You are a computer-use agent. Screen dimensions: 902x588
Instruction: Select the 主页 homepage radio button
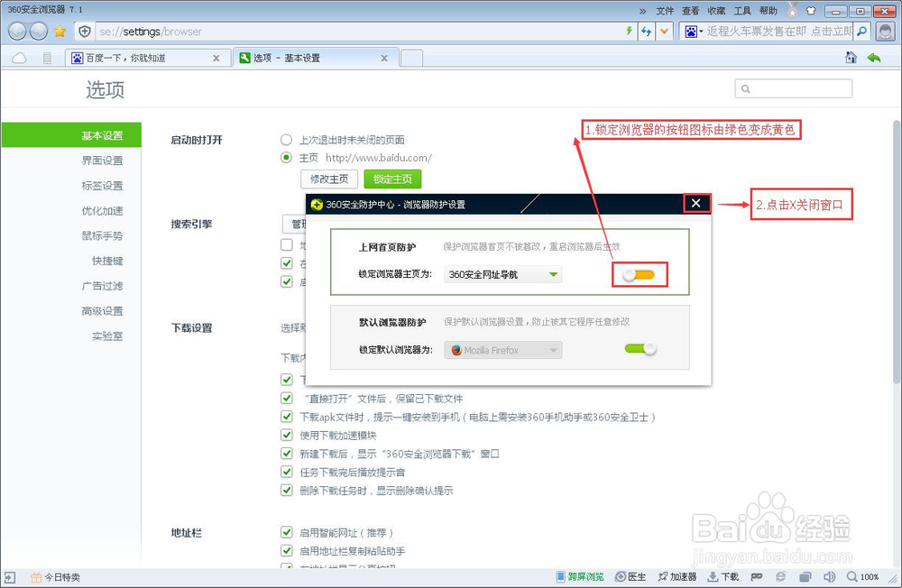(286, 157)
